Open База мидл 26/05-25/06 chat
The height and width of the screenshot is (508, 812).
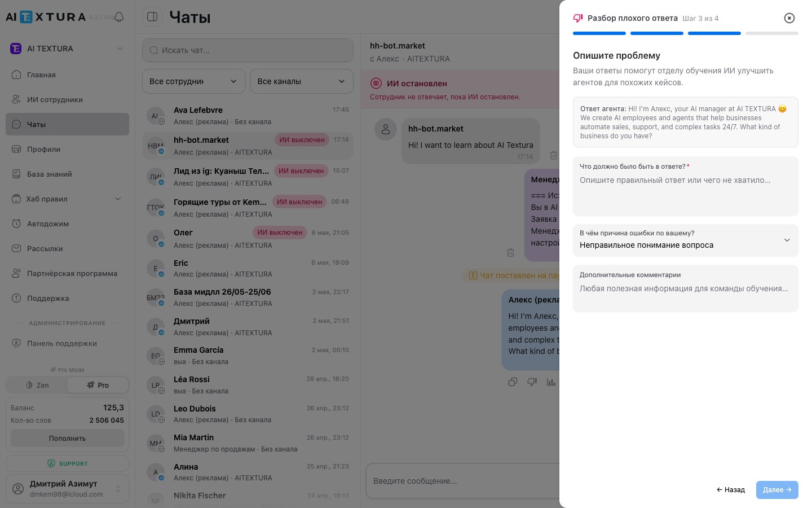click(248, 297)
